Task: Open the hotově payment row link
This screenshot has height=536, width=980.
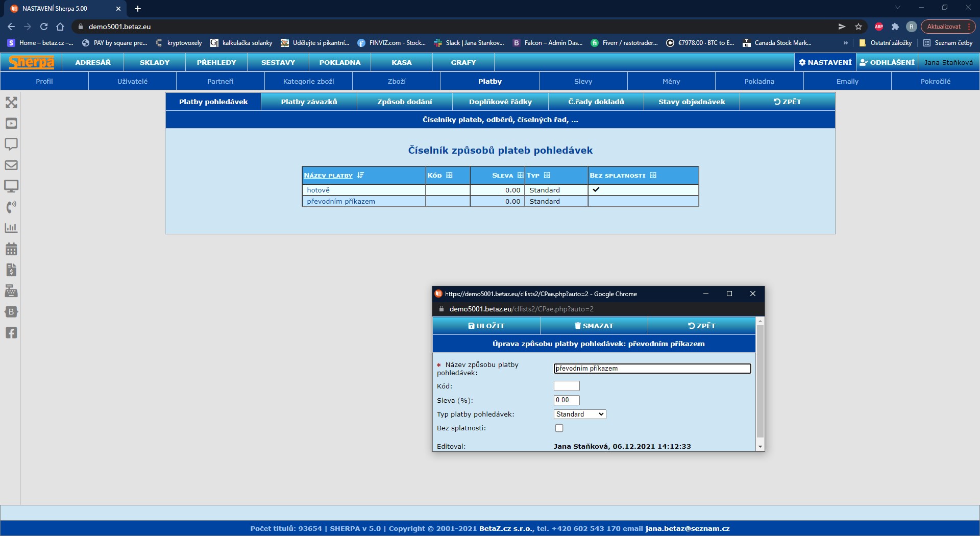Action: click(x=318, y=190)
